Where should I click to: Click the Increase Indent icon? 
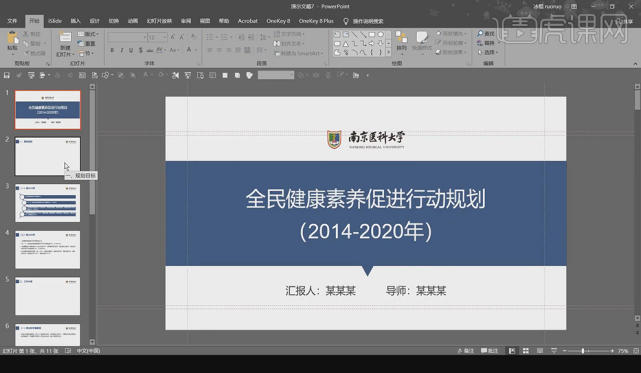point(251,37)
